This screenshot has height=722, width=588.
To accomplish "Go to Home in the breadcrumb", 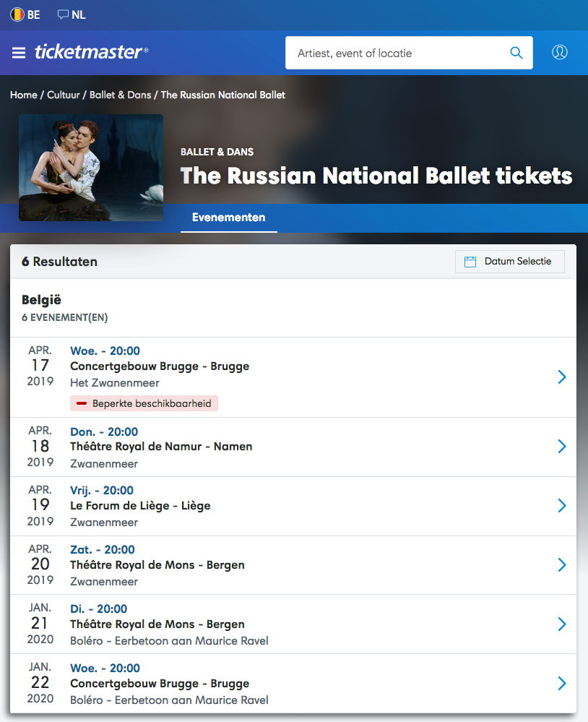I will point(24,95).
